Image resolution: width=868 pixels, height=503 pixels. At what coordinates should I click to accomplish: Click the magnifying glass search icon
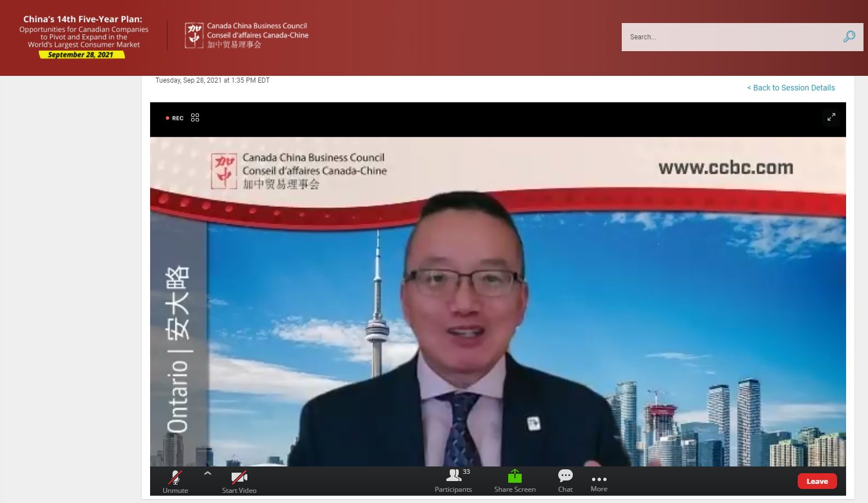[x=849, y=37]
